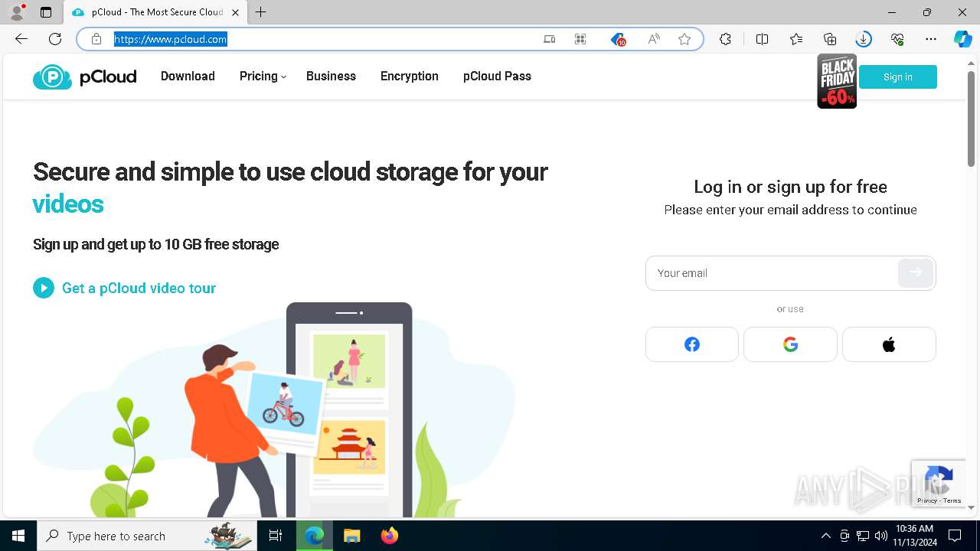The width and height of the screenshot is (980, 551).
Task: Open Get a pCloud video tour link
Action: click(x=139, y=288)
